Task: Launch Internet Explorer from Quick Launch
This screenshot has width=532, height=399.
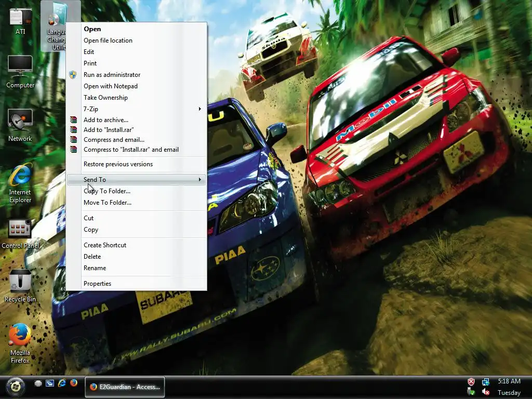Action: tap(62, 383)
